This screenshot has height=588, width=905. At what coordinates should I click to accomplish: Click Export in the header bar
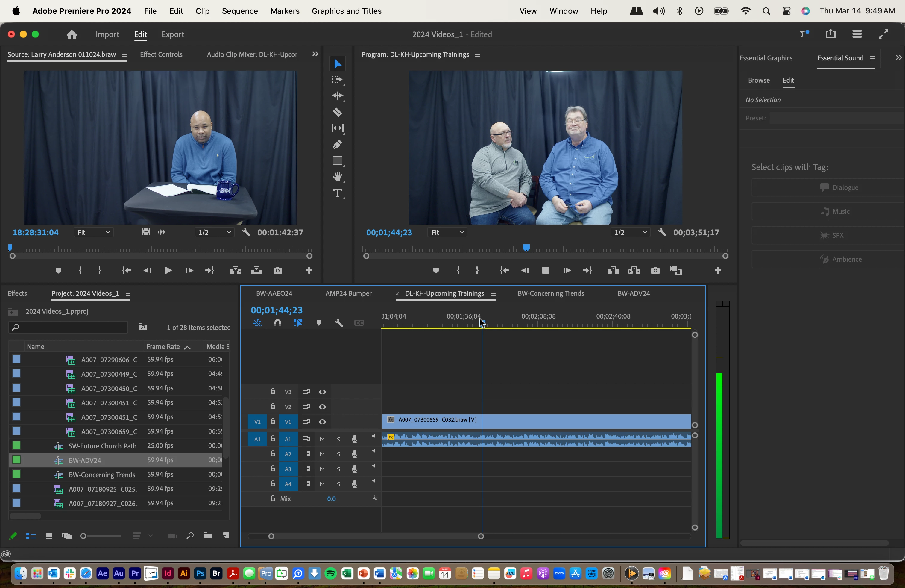173,34
